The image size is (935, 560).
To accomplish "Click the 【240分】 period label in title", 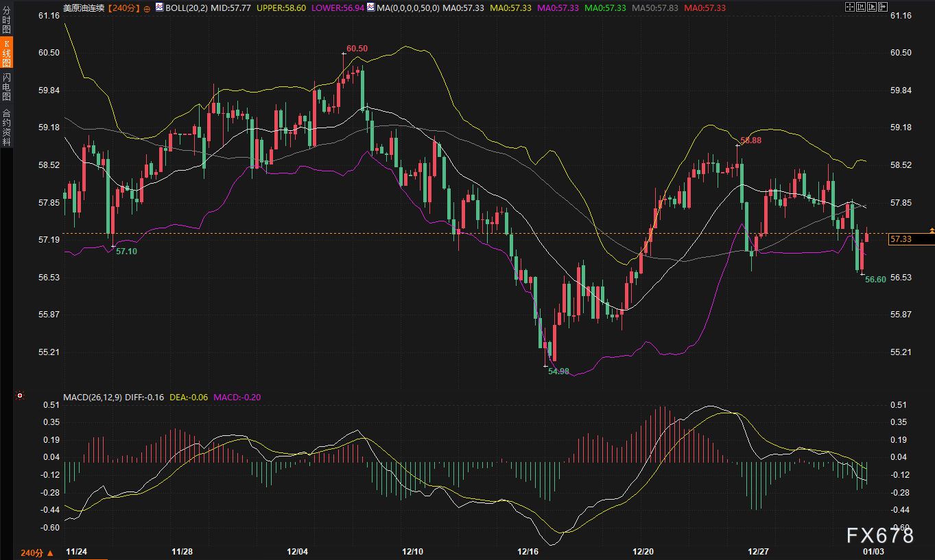I will (124, 7).
